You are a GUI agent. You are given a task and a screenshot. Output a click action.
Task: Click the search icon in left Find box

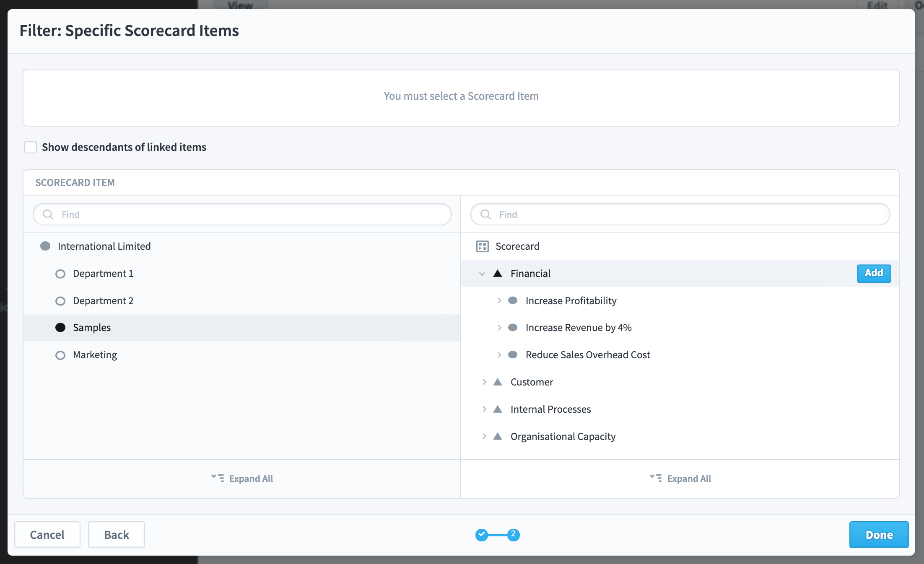48,215
